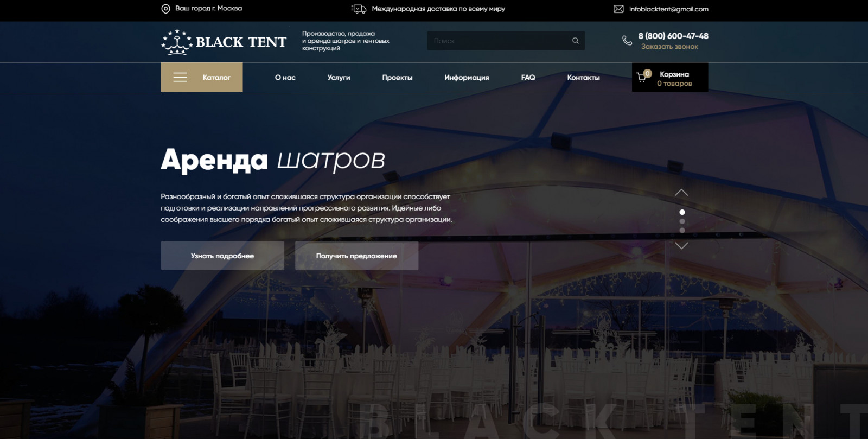The height and width of the screenshot is (439, 868).
Task: Click the Заказать звонок link
Action: pos(669,47)
